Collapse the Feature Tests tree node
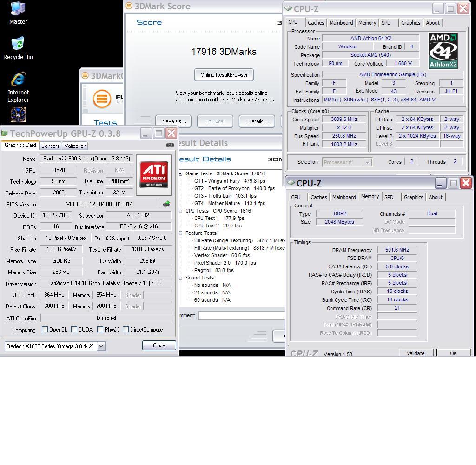The height and width of the screenshot is (465, 476). tap(181, 233)
